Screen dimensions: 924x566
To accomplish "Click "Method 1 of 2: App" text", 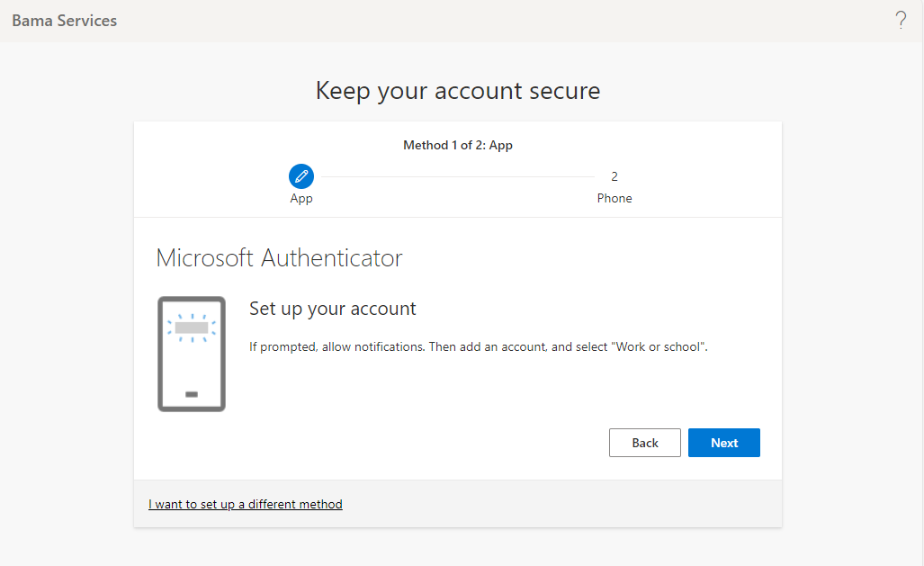I will click(458, 145).
